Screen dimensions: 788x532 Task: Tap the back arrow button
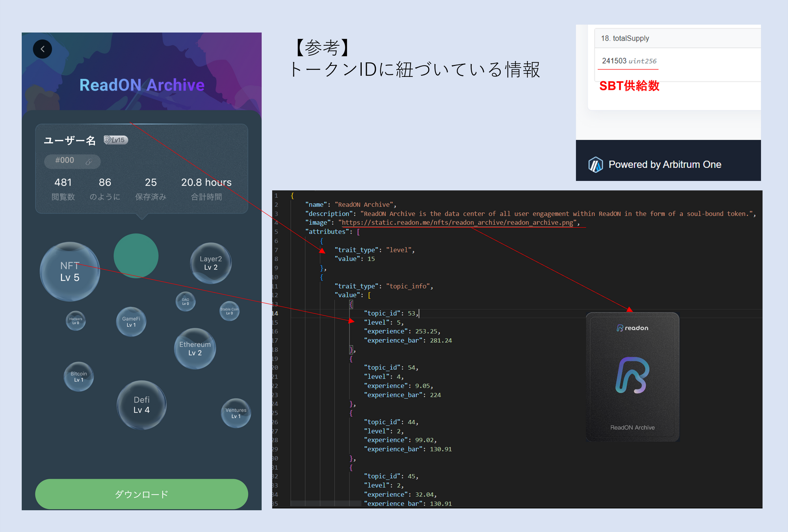tap(43, 49)
